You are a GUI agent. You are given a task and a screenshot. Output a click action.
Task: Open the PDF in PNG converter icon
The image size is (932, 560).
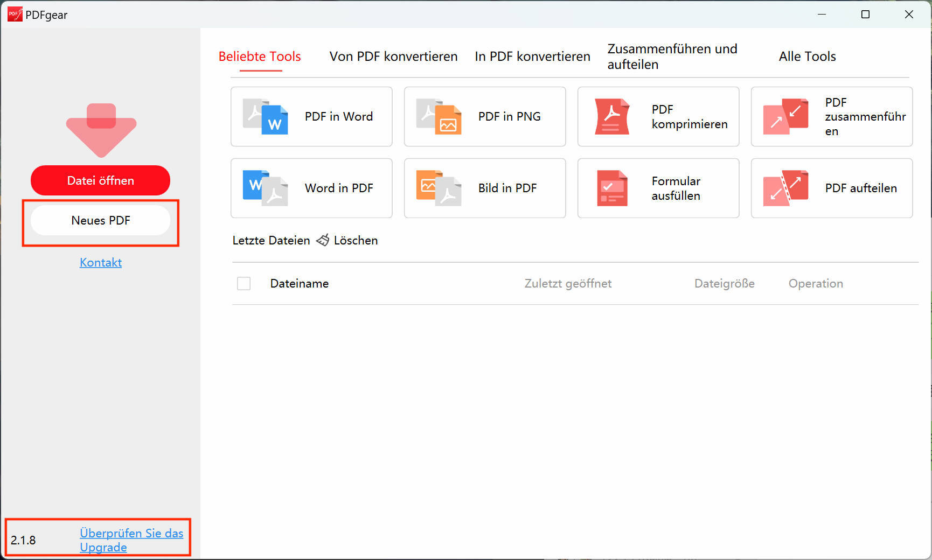tap(439, 116)
